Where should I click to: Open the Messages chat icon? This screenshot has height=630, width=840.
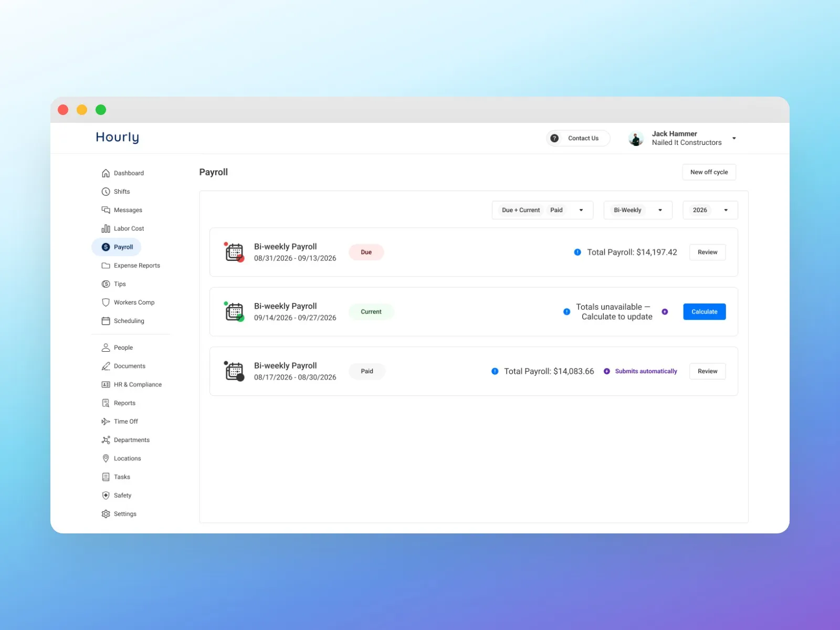[106, 210]
